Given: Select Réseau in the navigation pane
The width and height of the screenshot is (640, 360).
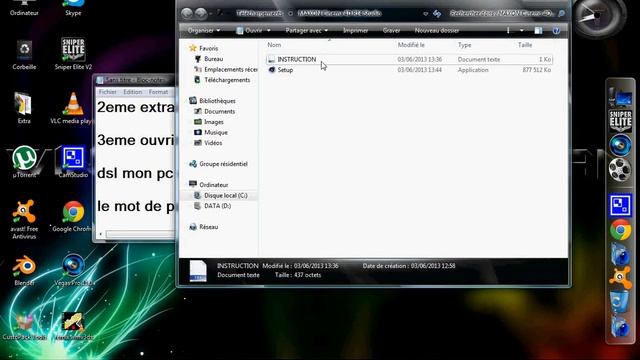Looking at the screenshot, I should (204, 227).
